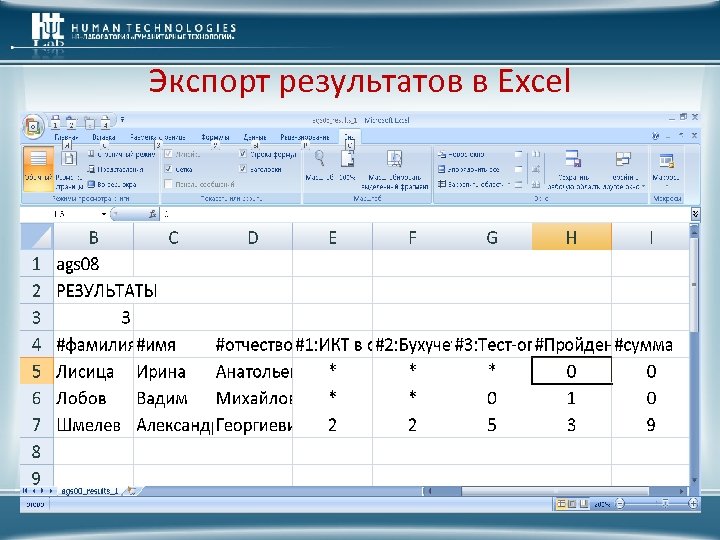The image size is (720, 540).
Task: Select cell containing 'РЕЗУЛЬТАТЫ'
Action: [x=94, y=291]
